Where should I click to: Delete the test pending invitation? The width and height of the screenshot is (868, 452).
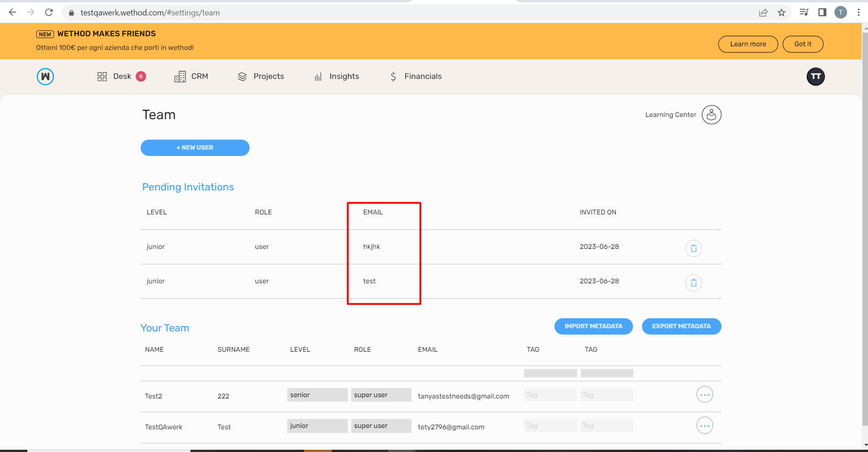pyautogui.click(x=693, y=283)
